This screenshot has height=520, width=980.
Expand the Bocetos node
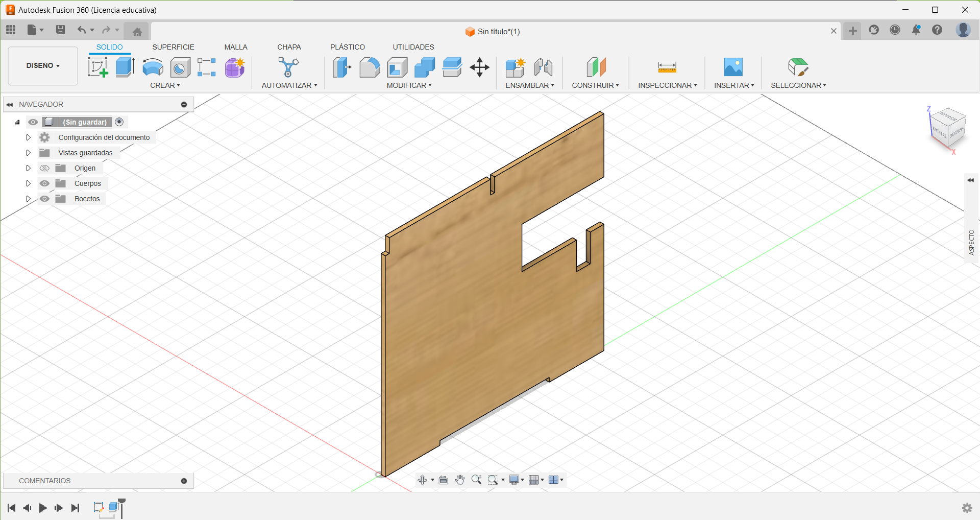pyautogui.click(x=29, y=199)
